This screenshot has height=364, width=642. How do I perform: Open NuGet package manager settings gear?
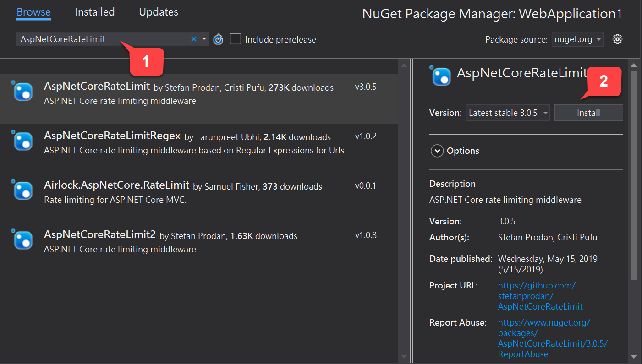(x=617, y=39)
